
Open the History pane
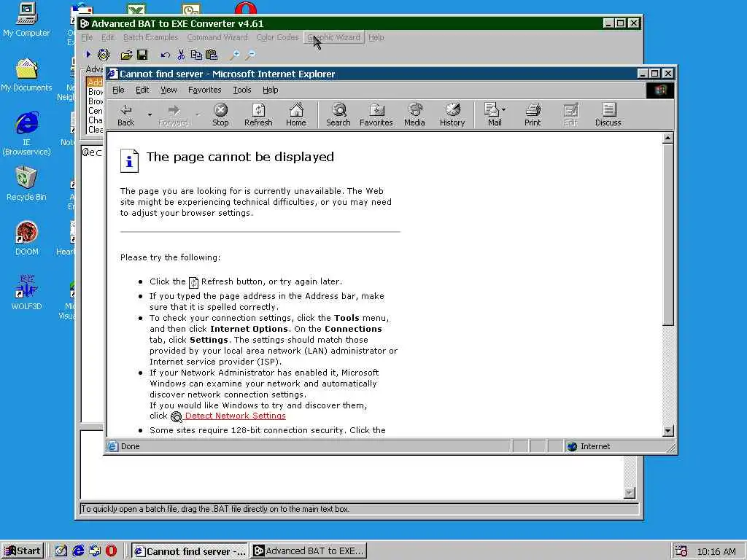click(x=452, y=115)
